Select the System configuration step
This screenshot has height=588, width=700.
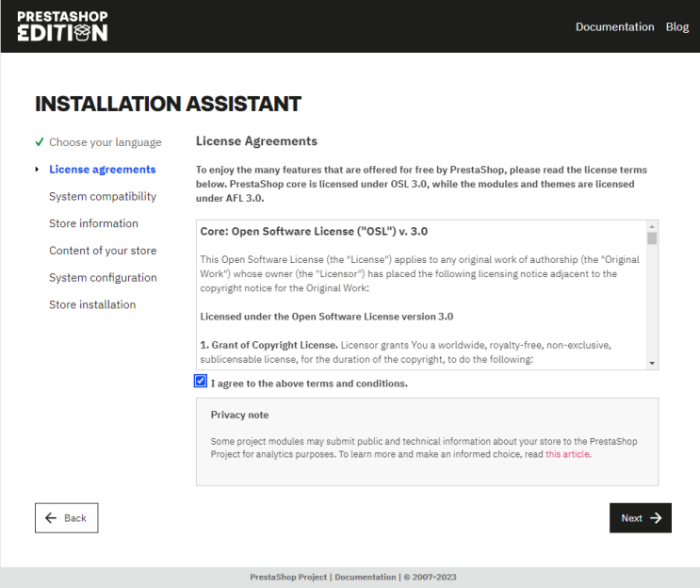point(103,278)
